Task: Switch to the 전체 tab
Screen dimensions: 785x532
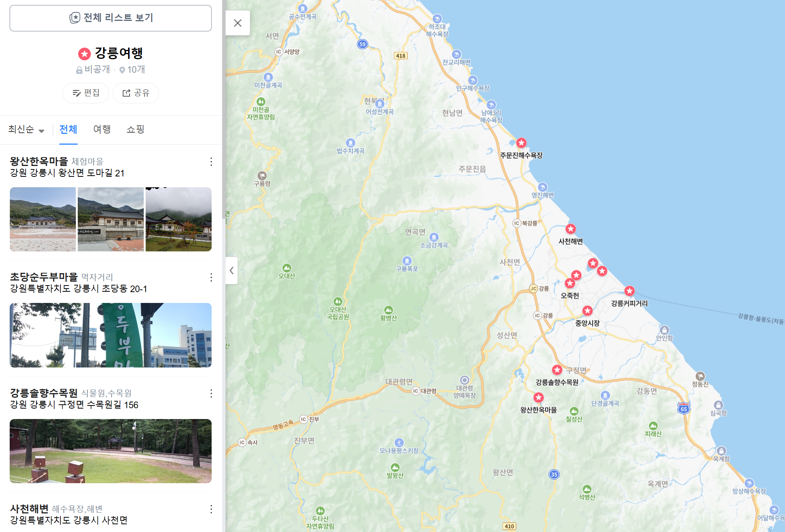Action: coord(68,129)
